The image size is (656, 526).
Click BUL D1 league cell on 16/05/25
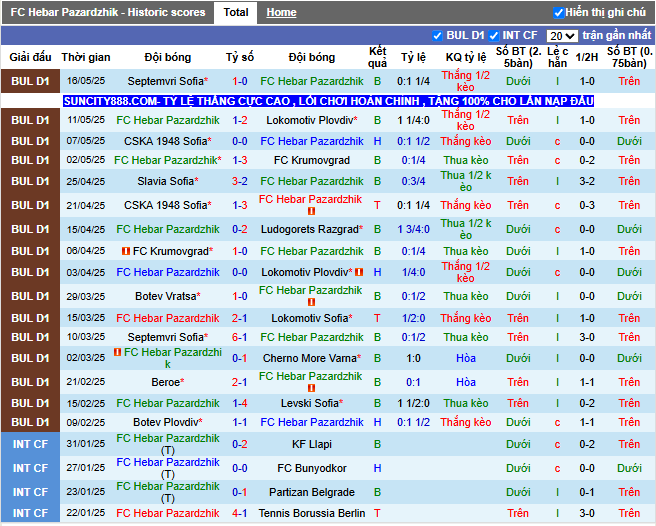30,81
